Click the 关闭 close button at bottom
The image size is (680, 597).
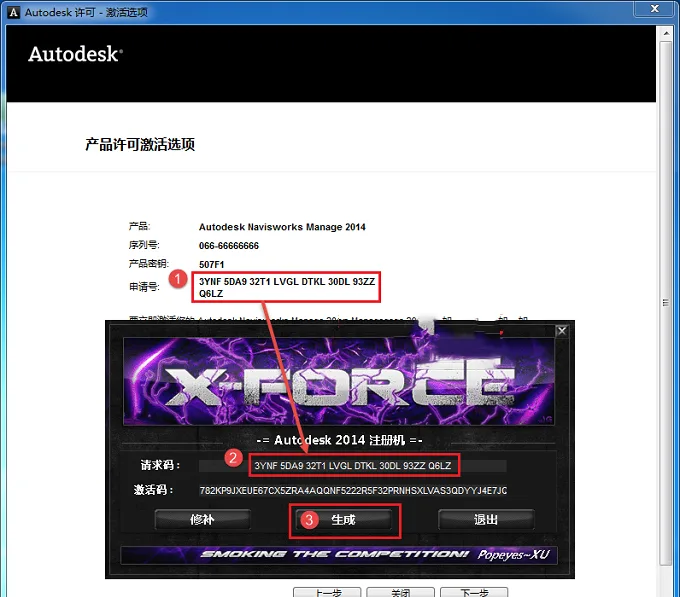coord(400,592)
